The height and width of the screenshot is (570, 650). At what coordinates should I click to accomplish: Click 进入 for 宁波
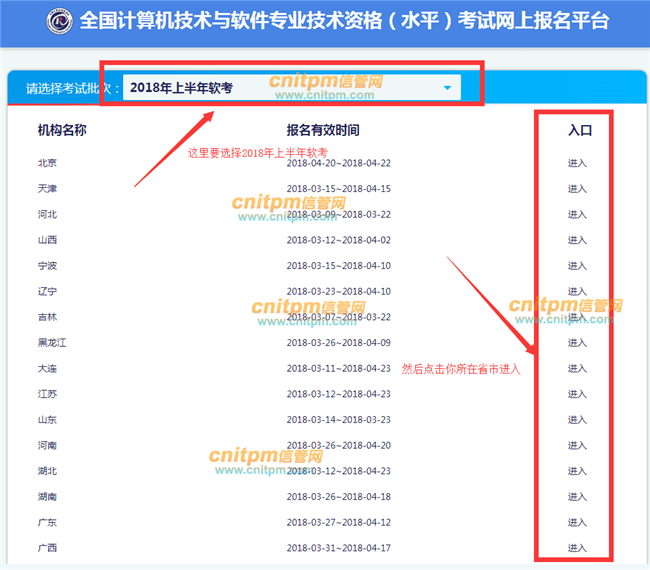tap(577, 266)
